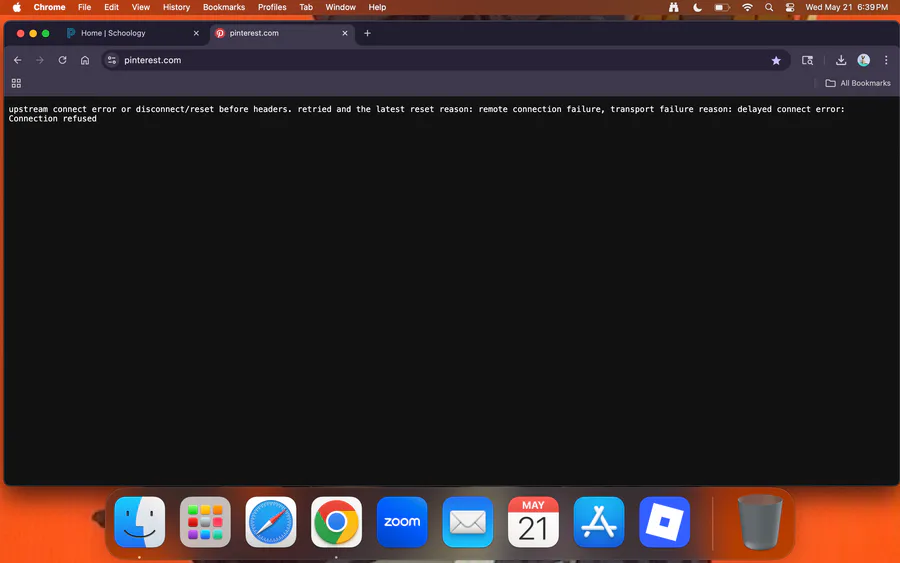Screen dimensions: 900x563
Task: Open Mail from the Dock
Action: (x=467, y=522)
